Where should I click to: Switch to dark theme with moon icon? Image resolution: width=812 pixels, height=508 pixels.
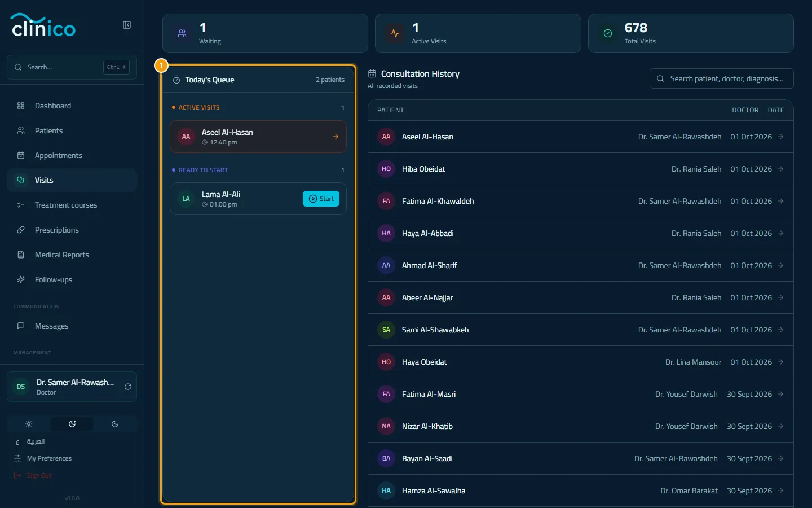[115, 424]
